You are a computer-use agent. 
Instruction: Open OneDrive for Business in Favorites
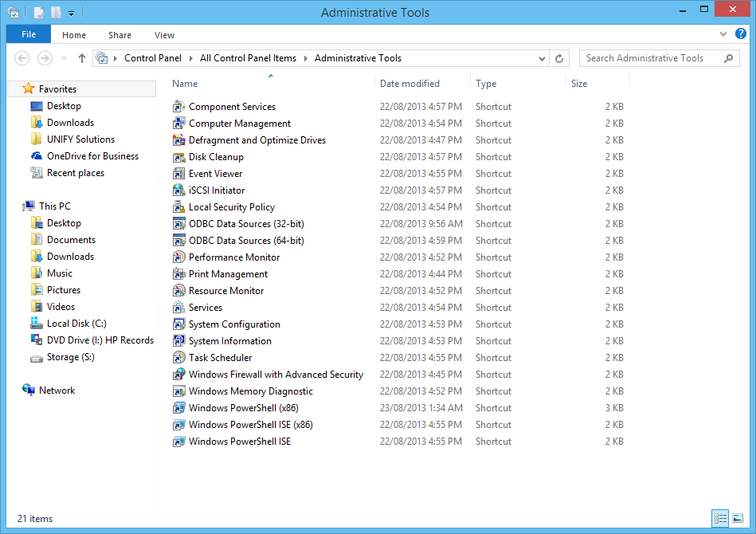coord(92,156)
